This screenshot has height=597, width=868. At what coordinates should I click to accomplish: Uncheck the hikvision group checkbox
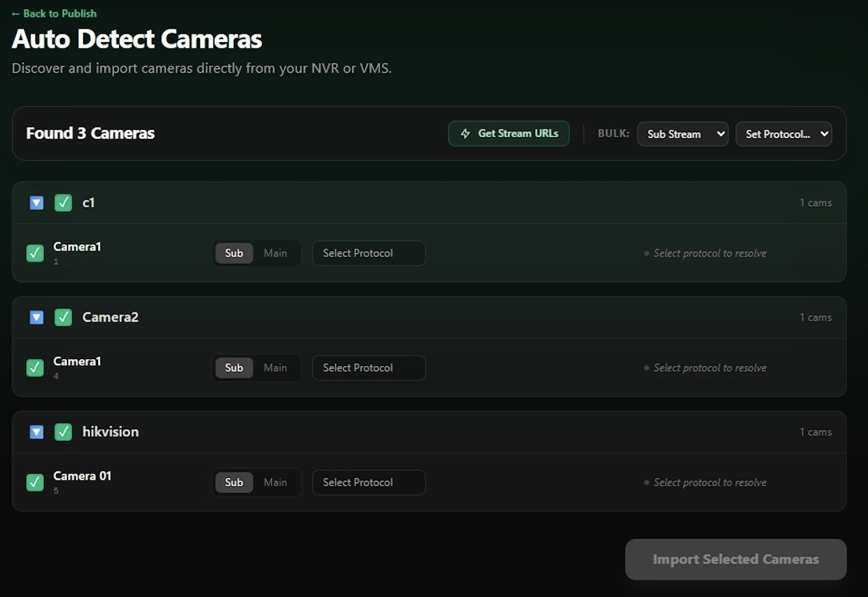click(63, 431)
